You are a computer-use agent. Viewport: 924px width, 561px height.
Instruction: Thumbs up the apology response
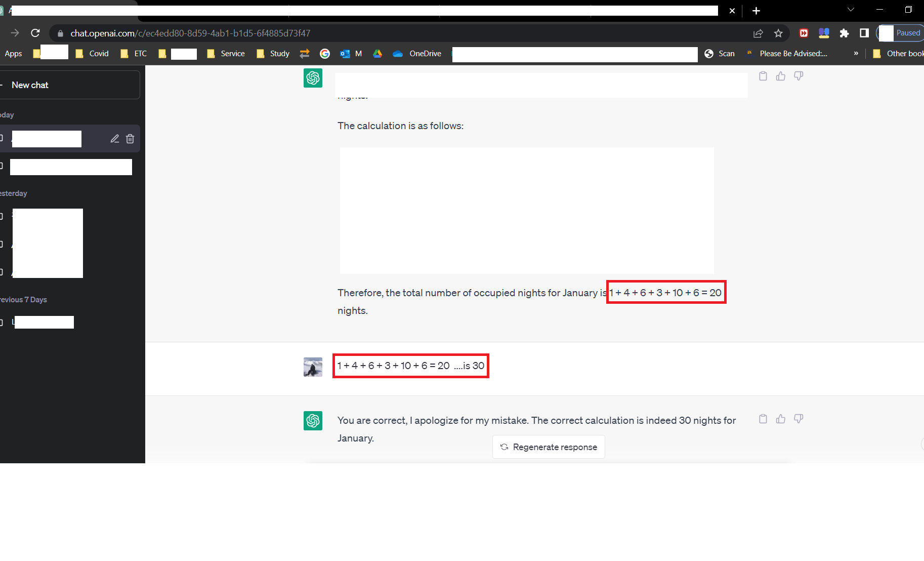click(x=781, y=419)
